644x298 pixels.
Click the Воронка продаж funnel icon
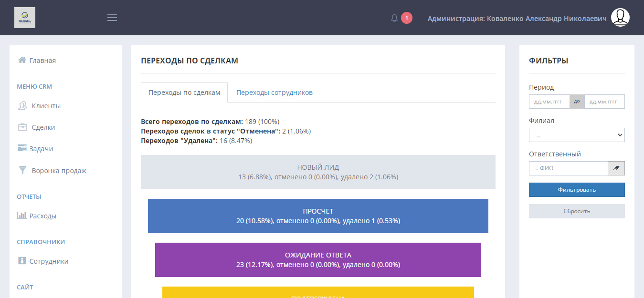22,170
